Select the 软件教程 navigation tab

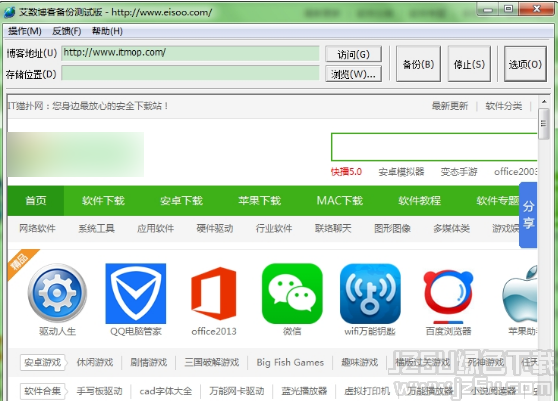pyautogui.click(x=420, y=201)
